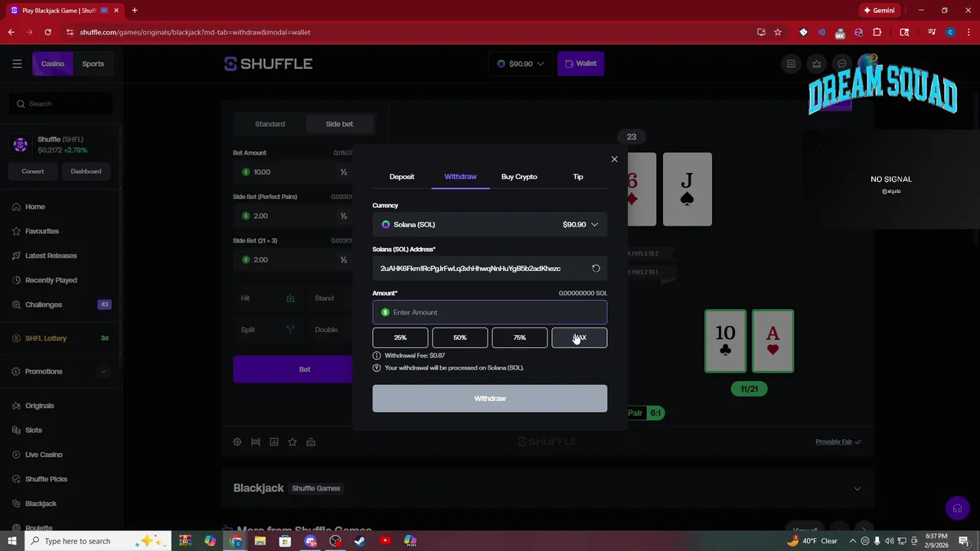The width and height of the screenshot is (980, 551).
Task: Choose the 75% amount button
Action: coord(520,337)
